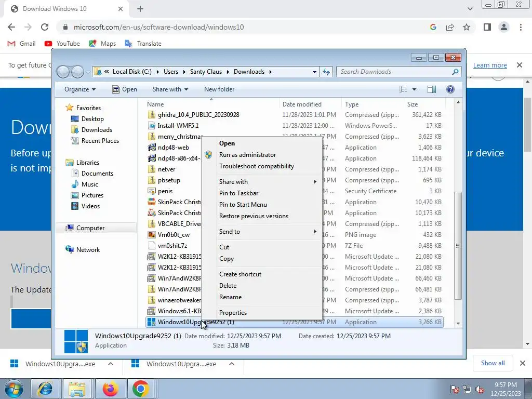Select Restore previous versions
The height and width of the screenshot is (399, 532).
(x=254, y=216)
